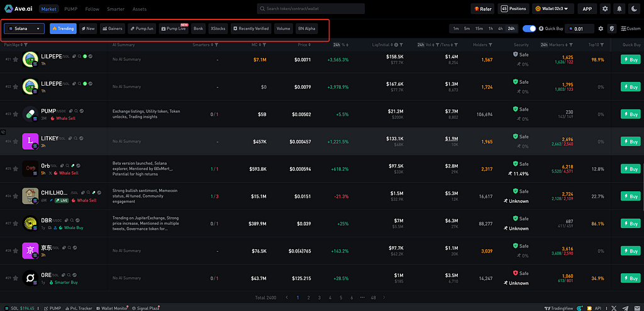644x311 pixels.
Task: Click the hide-row eye icon beside LITKEY
Action: pos(3,132)
